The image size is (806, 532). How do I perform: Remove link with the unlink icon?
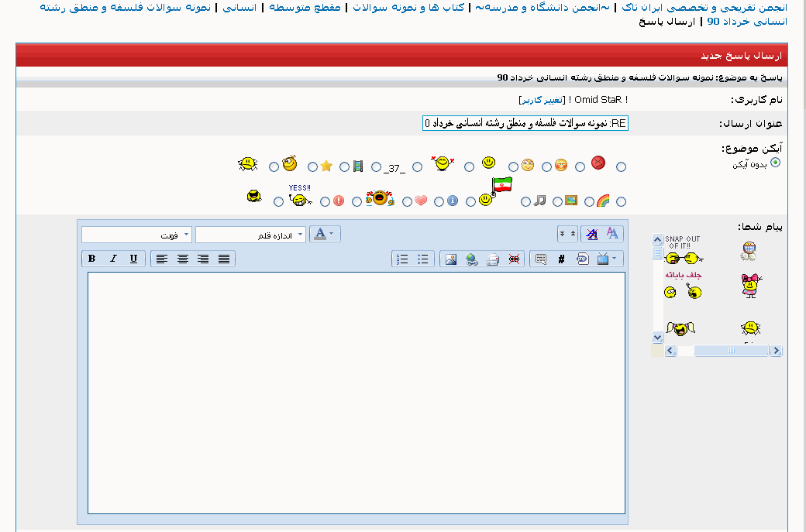click(x=514, y=259)
